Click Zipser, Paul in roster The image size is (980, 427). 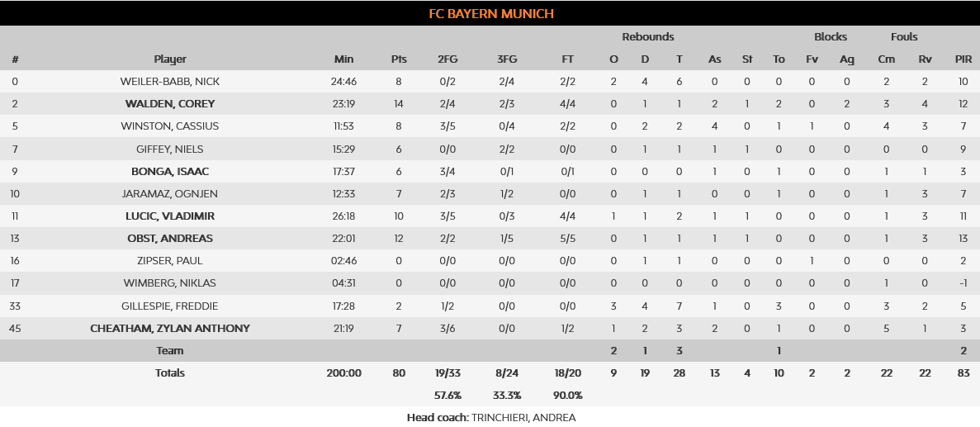[x=169, y=261]
